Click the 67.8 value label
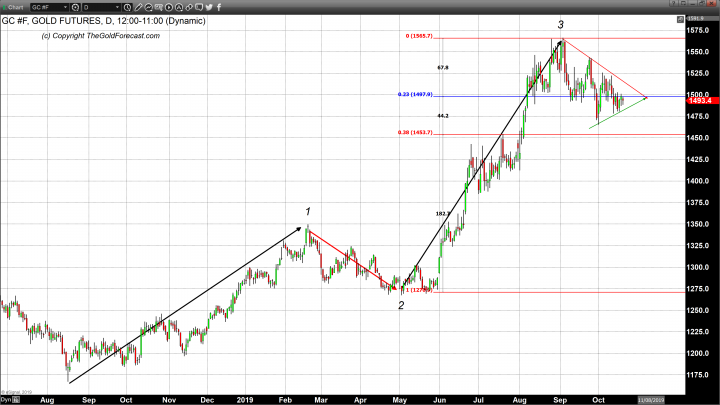The width and height of the screenshot is (720, 405). (443, 68)
